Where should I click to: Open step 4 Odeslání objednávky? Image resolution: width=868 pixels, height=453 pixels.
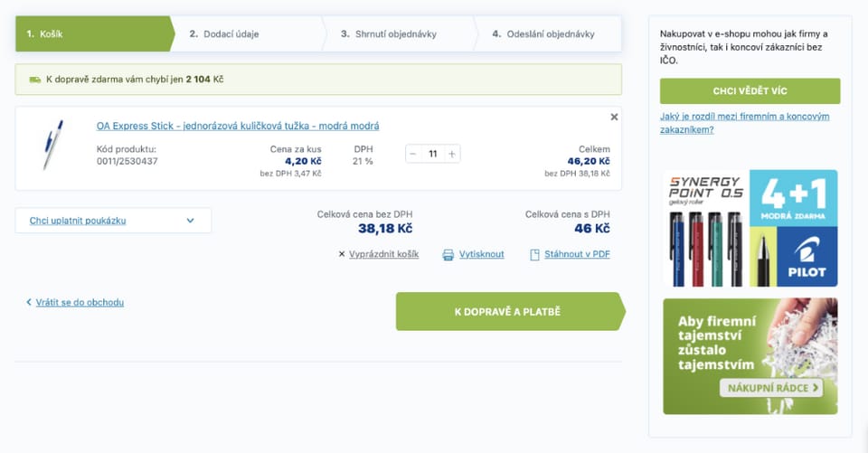[x=543, y=33]
